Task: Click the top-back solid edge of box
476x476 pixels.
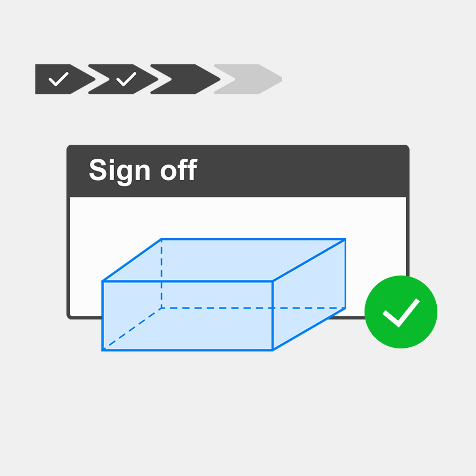Action: coord(254,239)
